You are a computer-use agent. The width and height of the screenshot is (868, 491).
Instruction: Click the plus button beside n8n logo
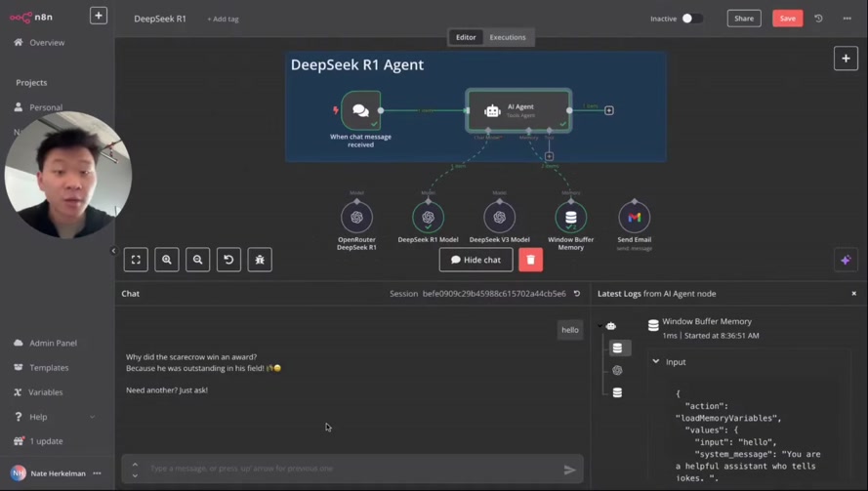pyautogui.click(x=99, y=16)
